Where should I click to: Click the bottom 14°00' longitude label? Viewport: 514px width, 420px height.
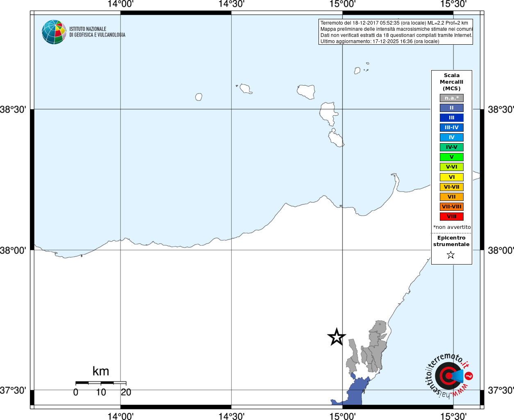point(121,416)
